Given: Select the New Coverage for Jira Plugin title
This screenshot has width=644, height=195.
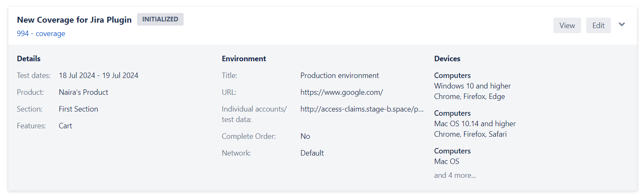Looking at the screenshot, I should coord(74,20).
